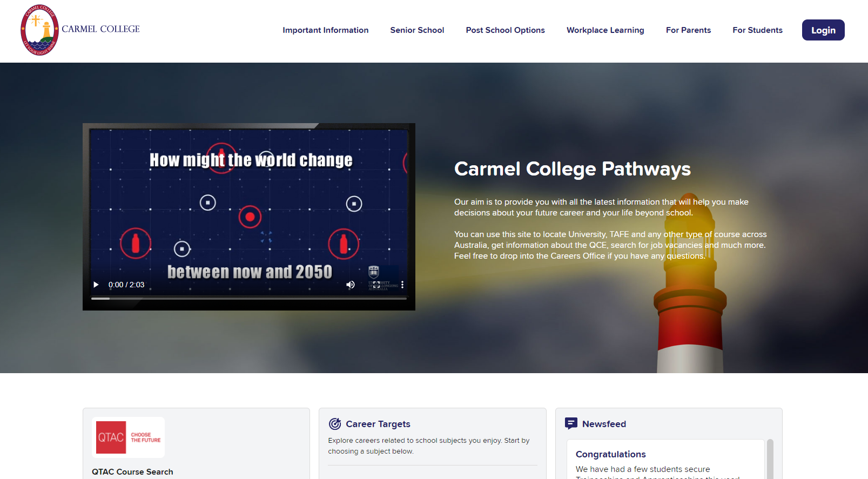The width and height of the screenshot is (868, 479).
Task: Click the Career Targets target icon
Action: coord(335,424)
